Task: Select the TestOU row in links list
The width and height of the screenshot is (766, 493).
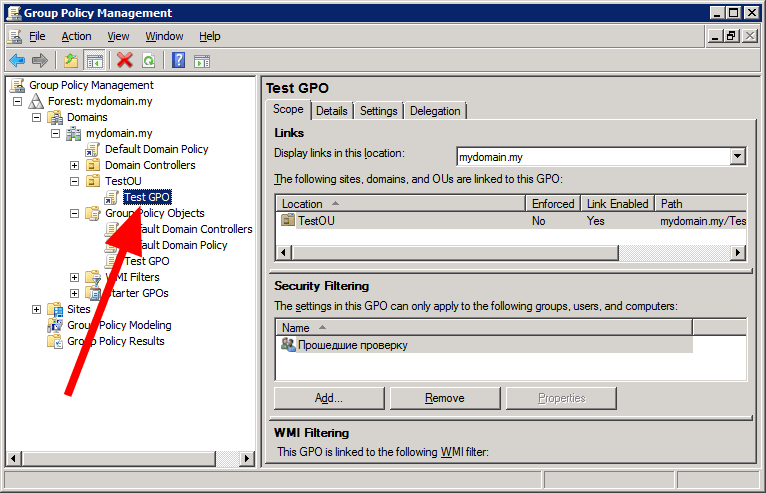Action: click(x=315, y=221)
